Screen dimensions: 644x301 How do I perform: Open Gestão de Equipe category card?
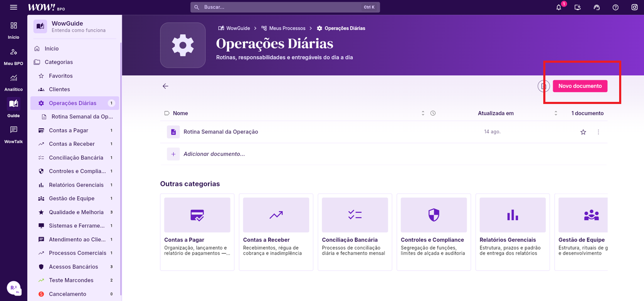(581, 232)
